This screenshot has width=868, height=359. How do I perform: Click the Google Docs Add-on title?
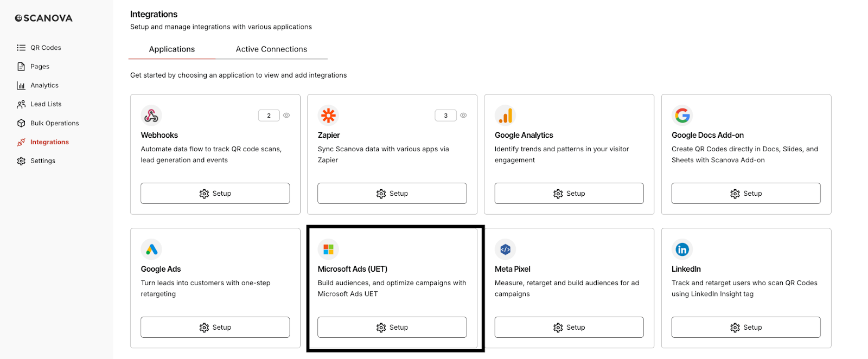point(707,135)
